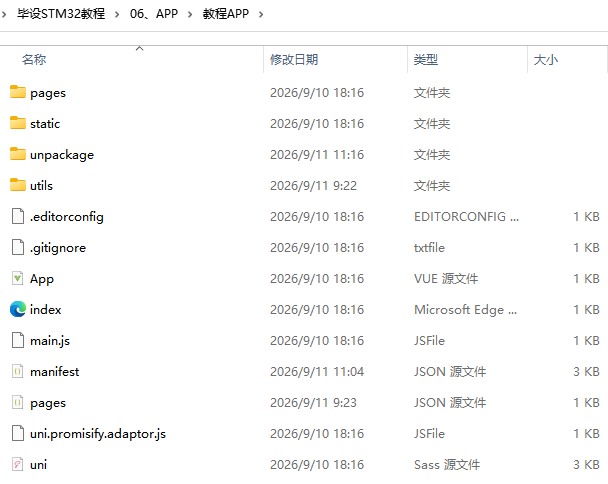Click the .editorconfig file icon
The width and height of the screenshot is (608, 484).
click(x=17, y=216)
